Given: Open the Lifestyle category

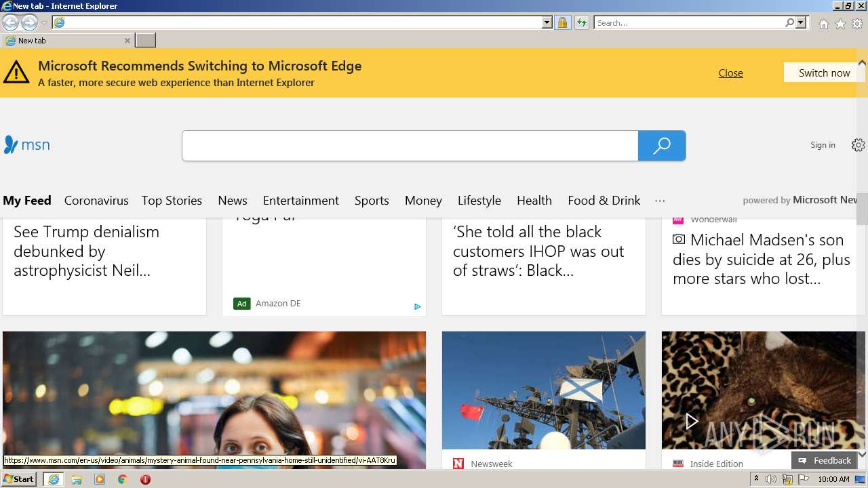Looking at the screenshot, I should pyautogui.click(x=479, y=201).
